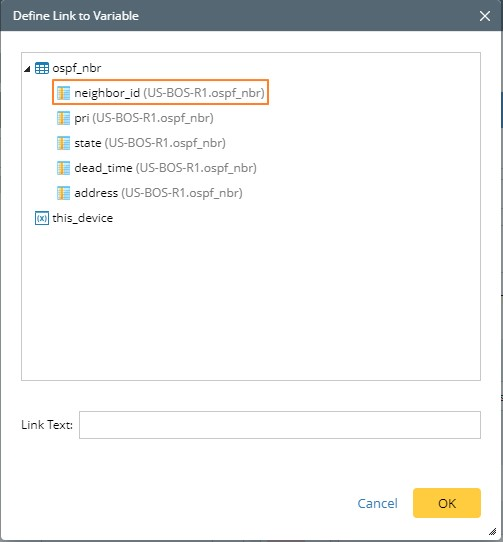Select dead_time (US-BOS-R1.ospf_nbr) variable text

coord(166,168)
